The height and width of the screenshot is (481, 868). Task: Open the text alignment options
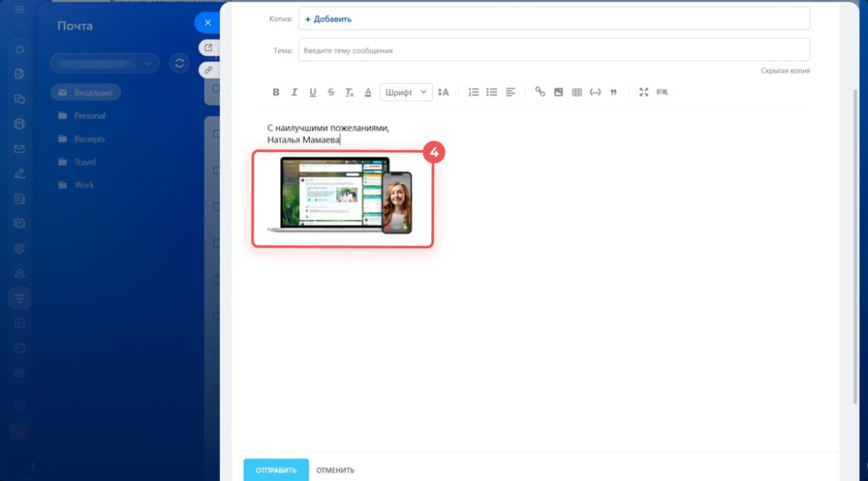(511, 92)
